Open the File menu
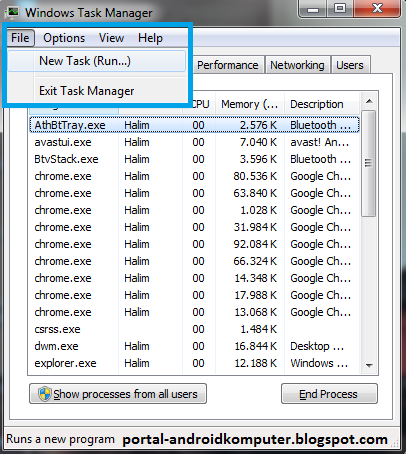This screenshot has height=454, width=406. point(20,38)
